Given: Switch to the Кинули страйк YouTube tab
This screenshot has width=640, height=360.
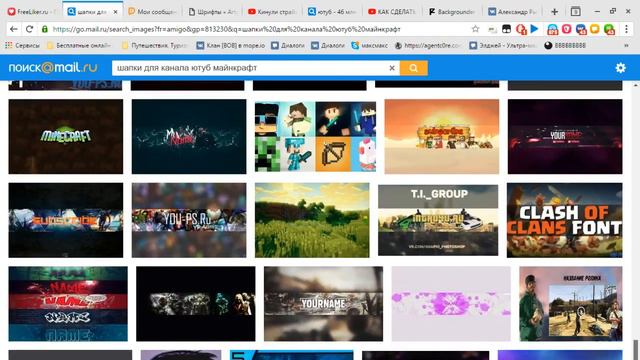Looking at the screenshot, I should [272, 12].
